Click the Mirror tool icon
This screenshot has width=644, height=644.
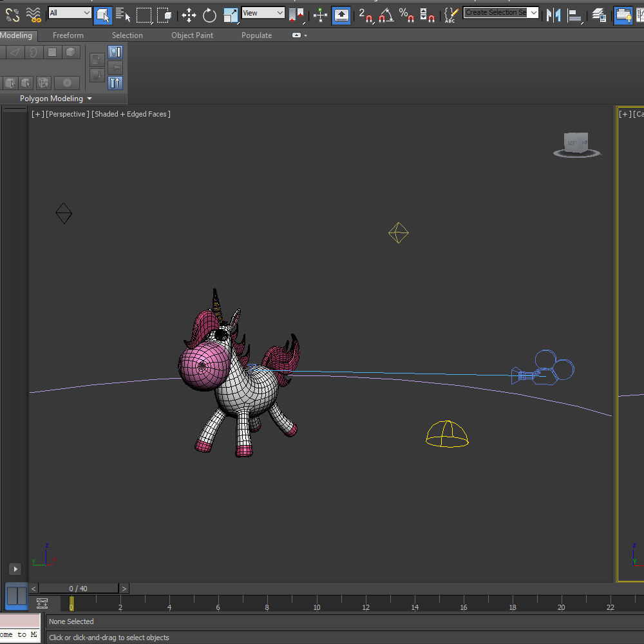pyautogui.click(x=554, y=15)
